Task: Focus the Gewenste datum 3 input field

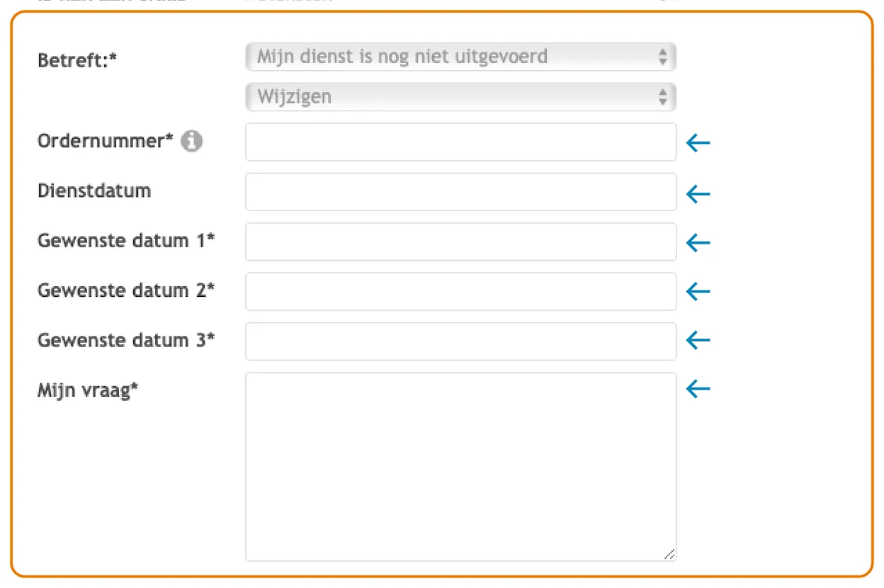Action: 461,341
